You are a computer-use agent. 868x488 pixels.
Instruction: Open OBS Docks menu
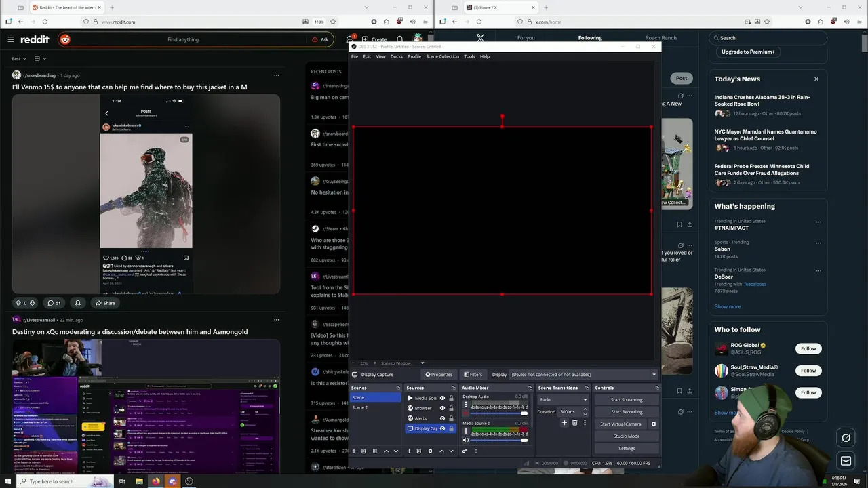396,56
